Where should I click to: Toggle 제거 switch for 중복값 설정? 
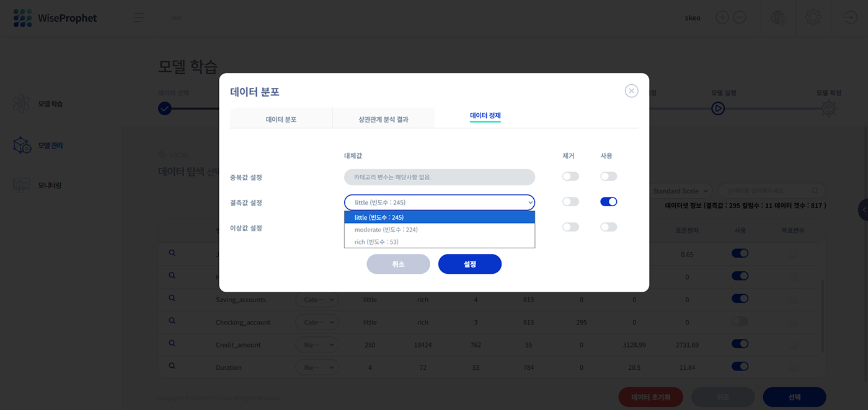570,177
